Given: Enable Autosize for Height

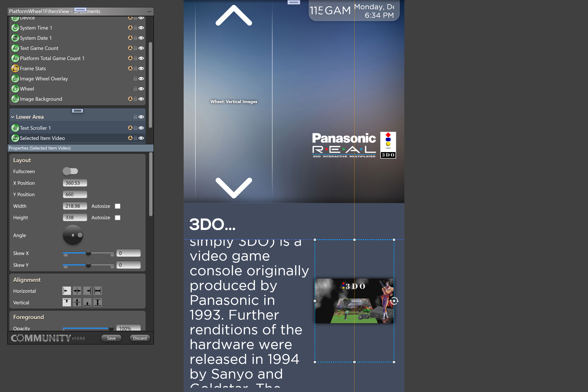Looking at the screenshot, I should (x=117, y=217).
